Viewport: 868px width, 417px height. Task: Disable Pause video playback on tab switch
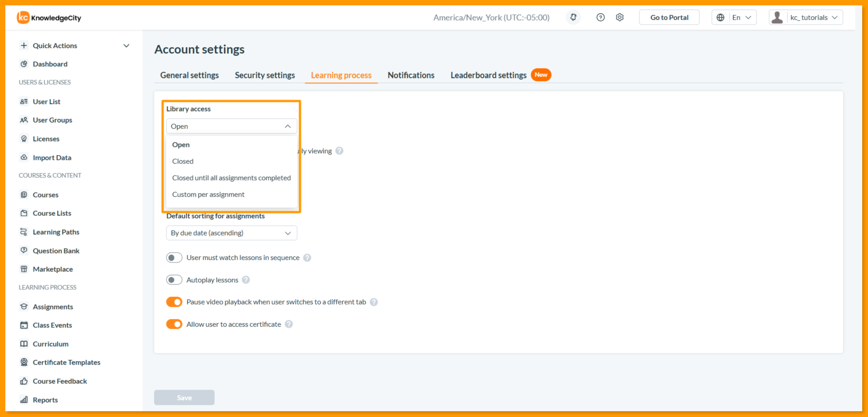tap(174, 302)
